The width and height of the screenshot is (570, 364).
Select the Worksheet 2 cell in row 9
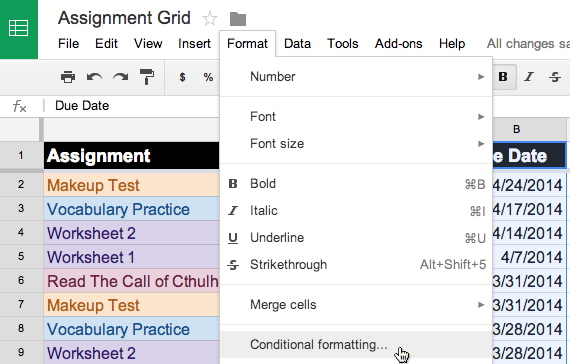[x=132, y=352]
